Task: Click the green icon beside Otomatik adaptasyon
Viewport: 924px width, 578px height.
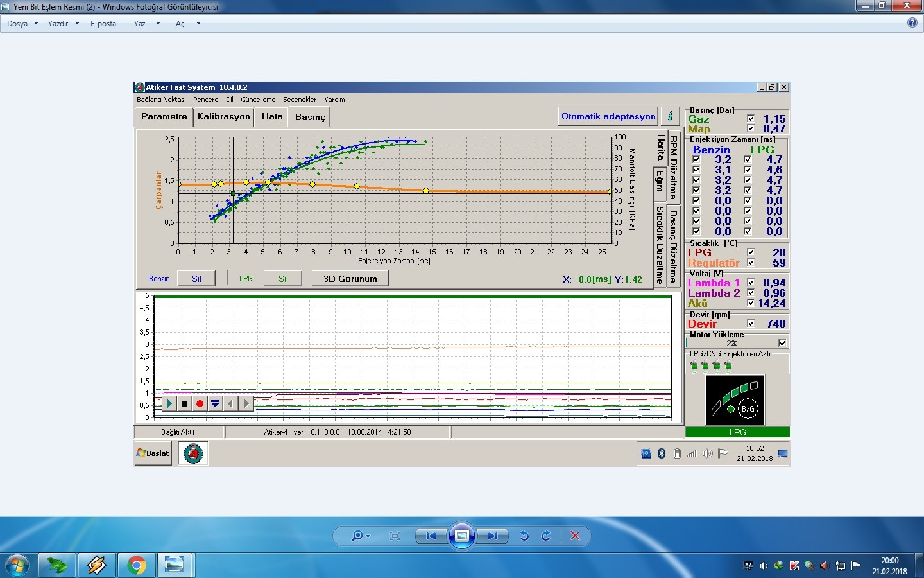Action: pyautogui.click(x=670, y=116)
